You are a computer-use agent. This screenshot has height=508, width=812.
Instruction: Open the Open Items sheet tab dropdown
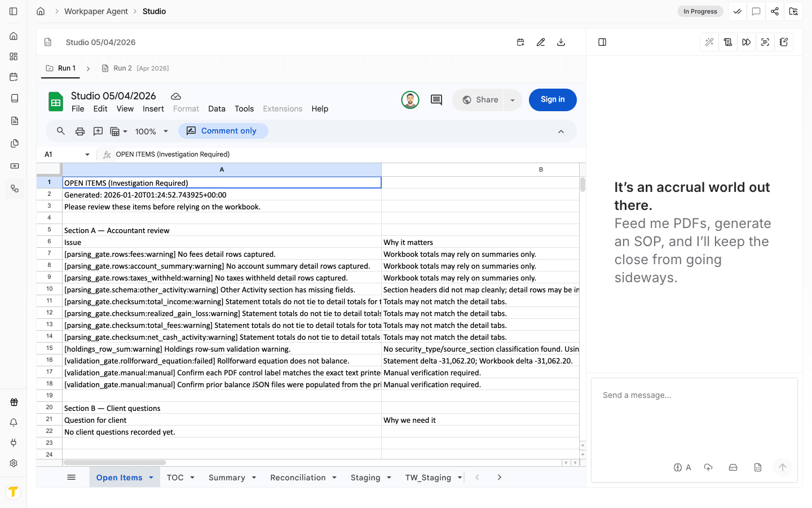click(x=151, y=478)
